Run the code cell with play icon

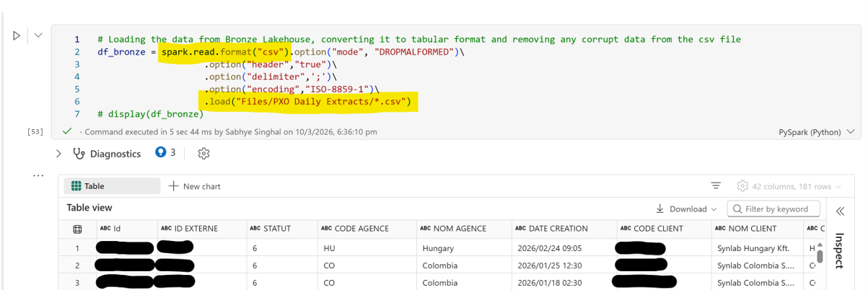(17, 35)
